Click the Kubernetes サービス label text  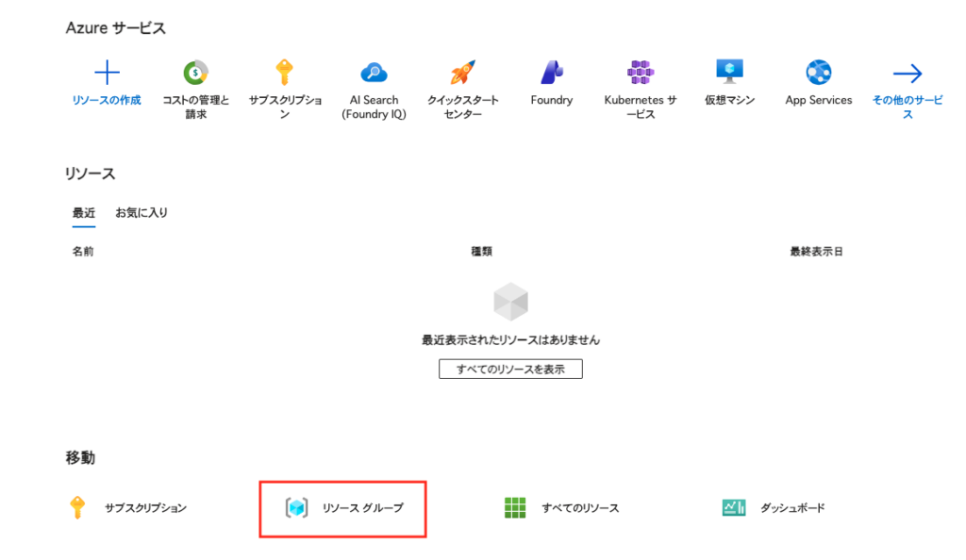(641, 107)
